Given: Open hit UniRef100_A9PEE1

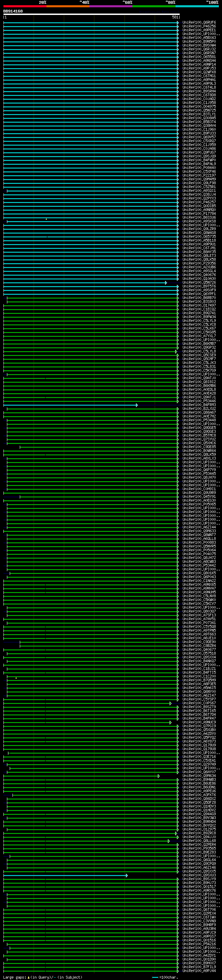Looking at the screenshot, I should click(x=199, y=30).
